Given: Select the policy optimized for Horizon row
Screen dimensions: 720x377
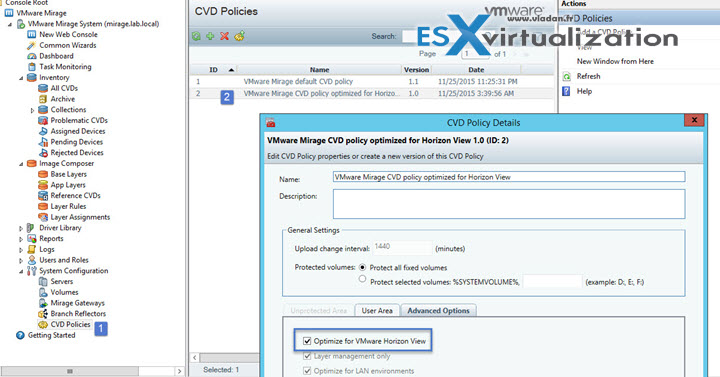Looking at the screenshot, I should point(372,93).
